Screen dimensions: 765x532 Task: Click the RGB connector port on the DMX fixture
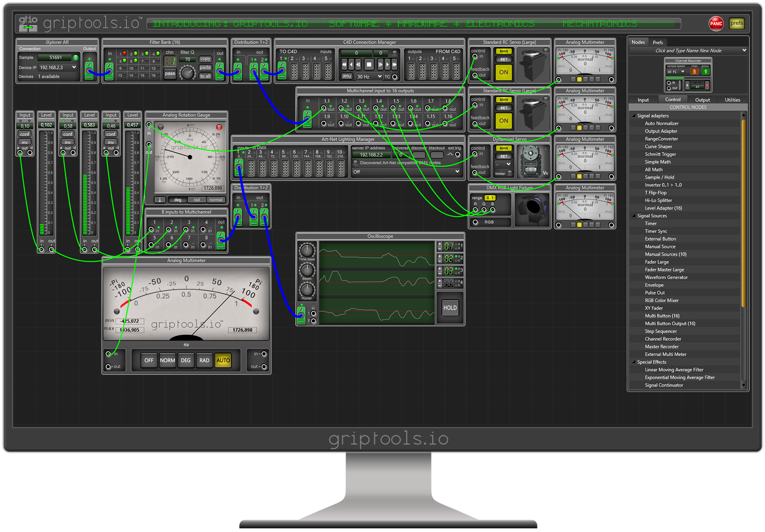[475, 222]
